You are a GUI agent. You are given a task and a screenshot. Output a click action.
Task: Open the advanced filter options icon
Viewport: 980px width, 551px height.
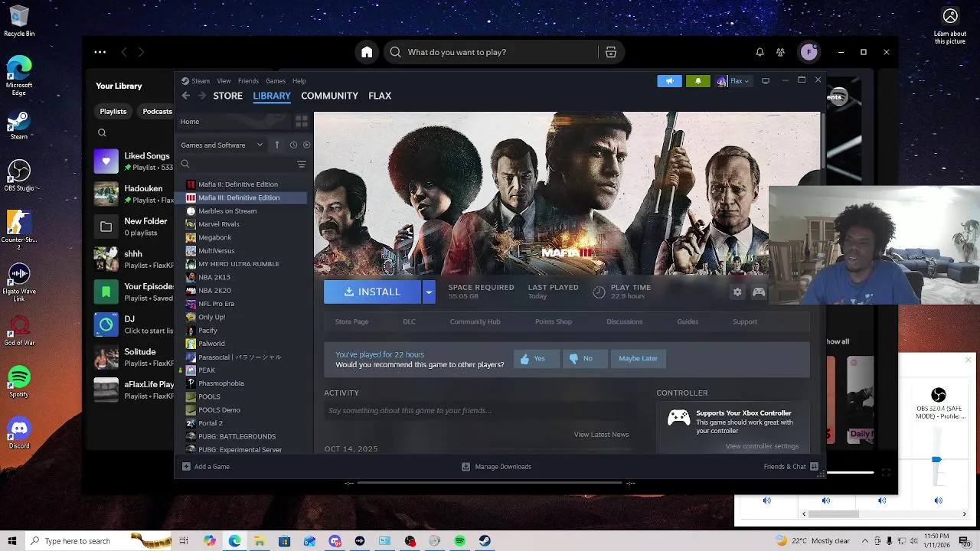pos(302,165)
